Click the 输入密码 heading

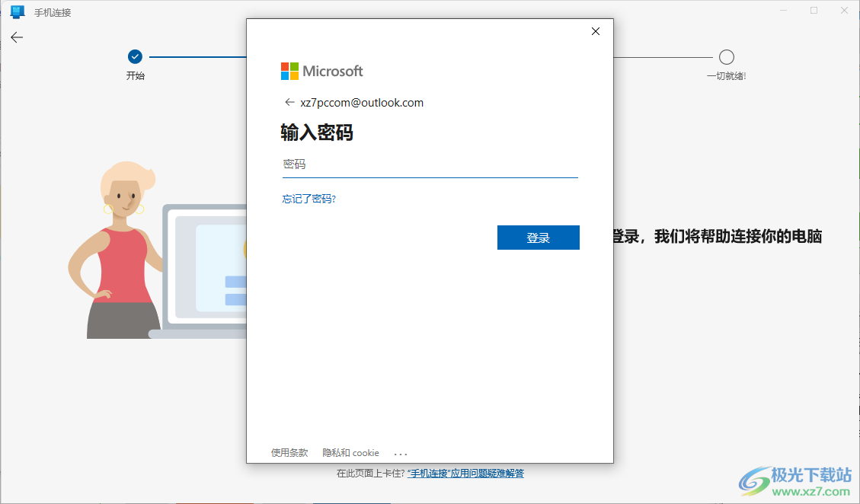tap(317, 132)
